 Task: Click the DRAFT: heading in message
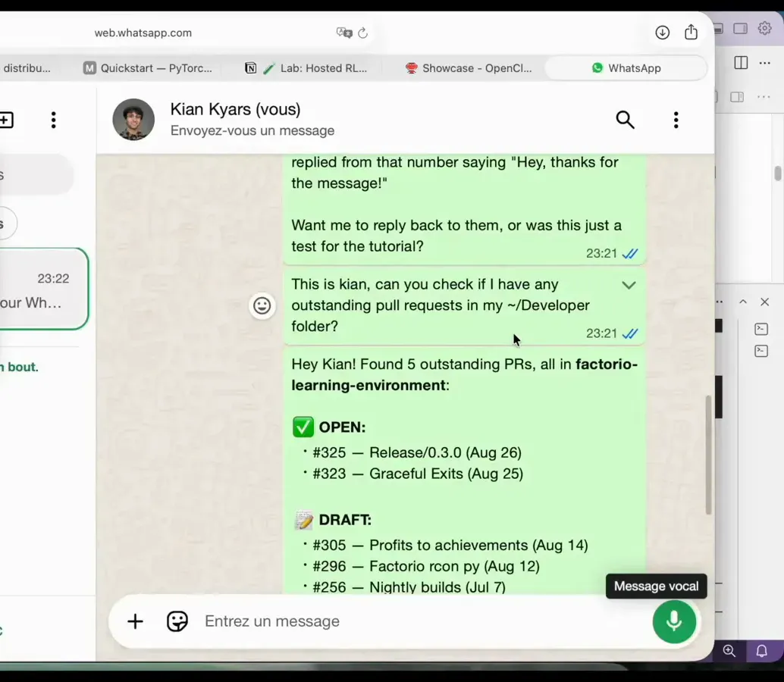point(345,520)
